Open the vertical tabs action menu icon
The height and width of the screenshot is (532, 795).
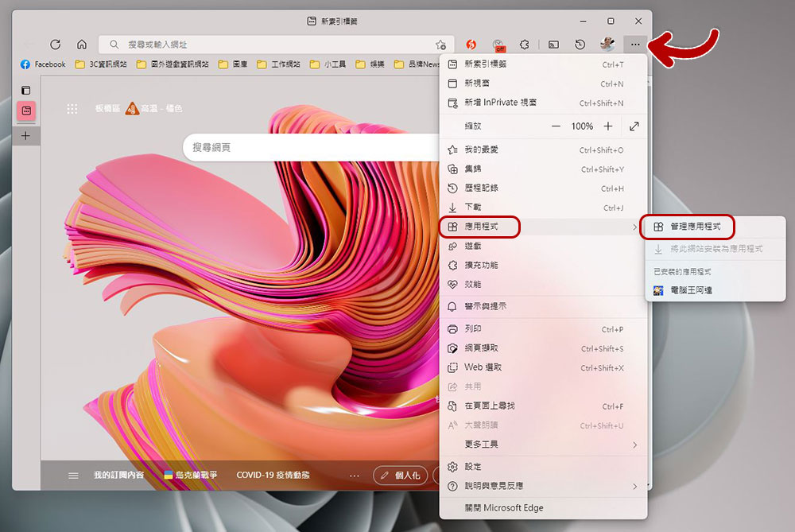coord(25,90)
